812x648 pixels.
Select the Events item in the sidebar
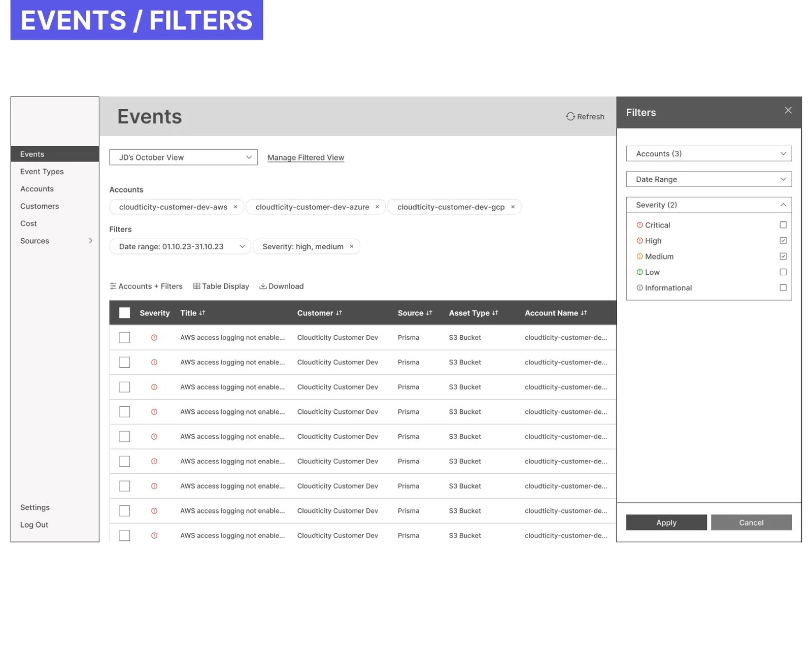click(55, 154)
